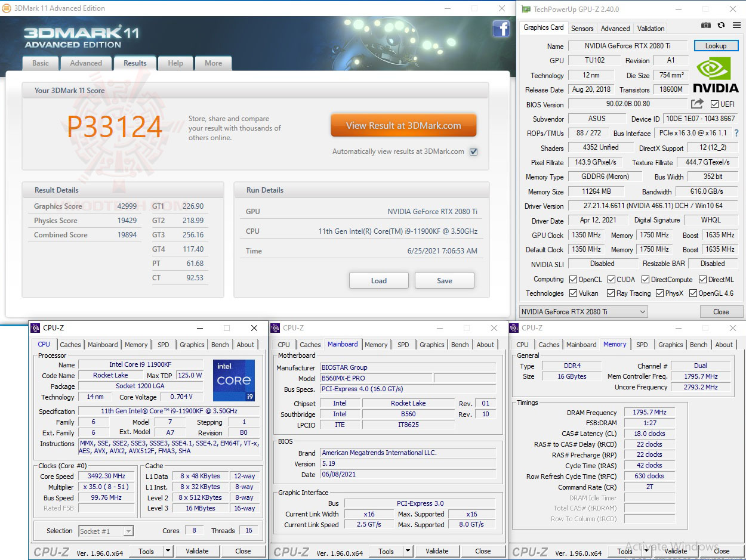Open the Facebook icon in 3DMark 11
The width and height of the screenshot is (746, 560).
pyautogui.click(x=500, y=29)
